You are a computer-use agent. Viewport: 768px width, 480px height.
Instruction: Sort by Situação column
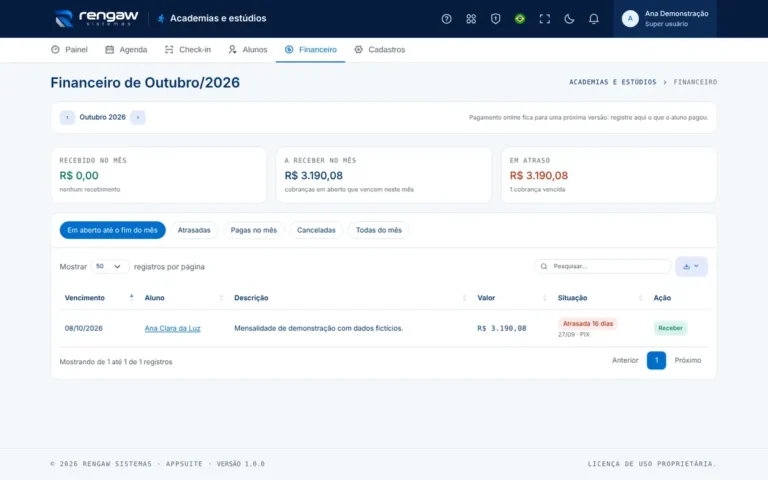600,298
